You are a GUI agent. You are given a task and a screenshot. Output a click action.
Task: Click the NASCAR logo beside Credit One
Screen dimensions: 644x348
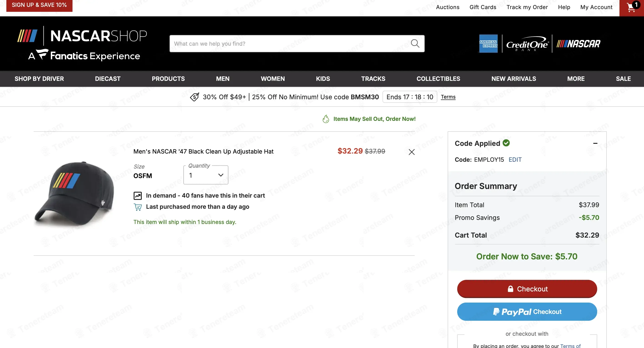(578, 44)
